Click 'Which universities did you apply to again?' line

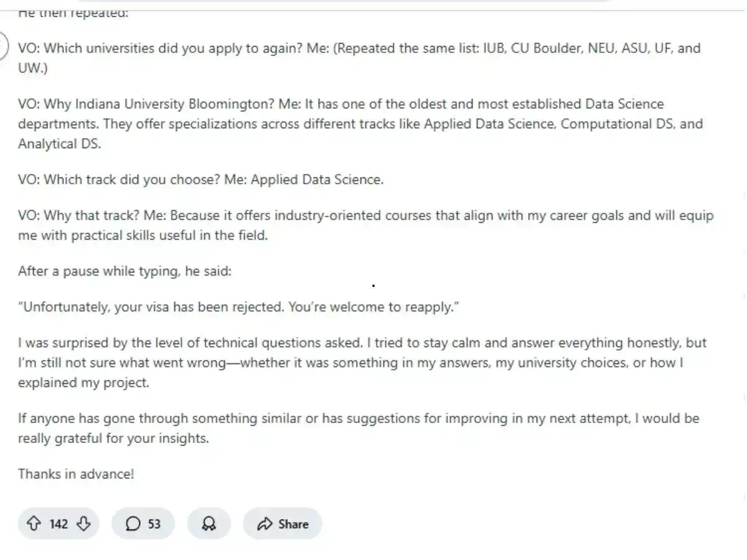pos(359,58)
